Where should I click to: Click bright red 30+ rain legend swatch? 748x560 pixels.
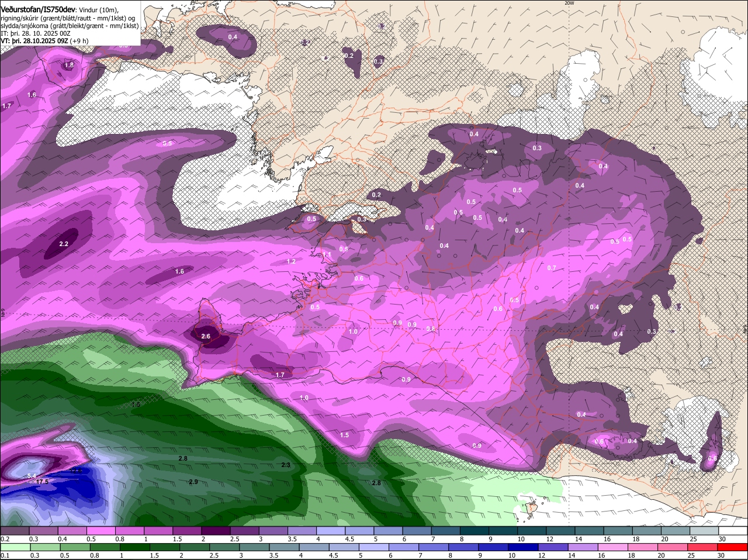pos(733,547)
